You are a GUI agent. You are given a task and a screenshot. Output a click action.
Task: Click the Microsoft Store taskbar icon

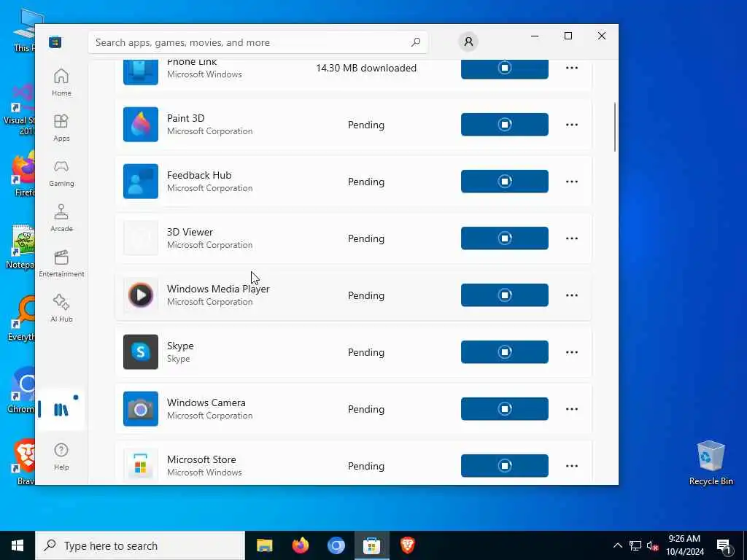point(371,545)
